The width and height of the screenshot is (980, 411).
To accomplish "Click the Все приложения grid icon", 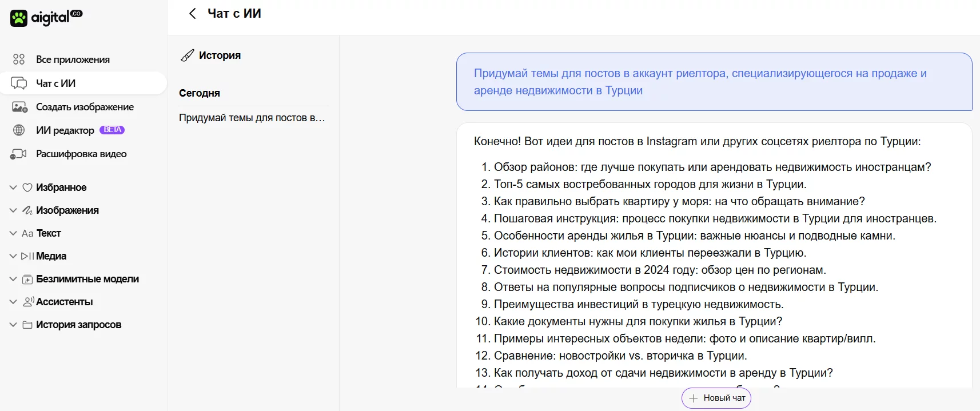I will [x=19, y=59].
